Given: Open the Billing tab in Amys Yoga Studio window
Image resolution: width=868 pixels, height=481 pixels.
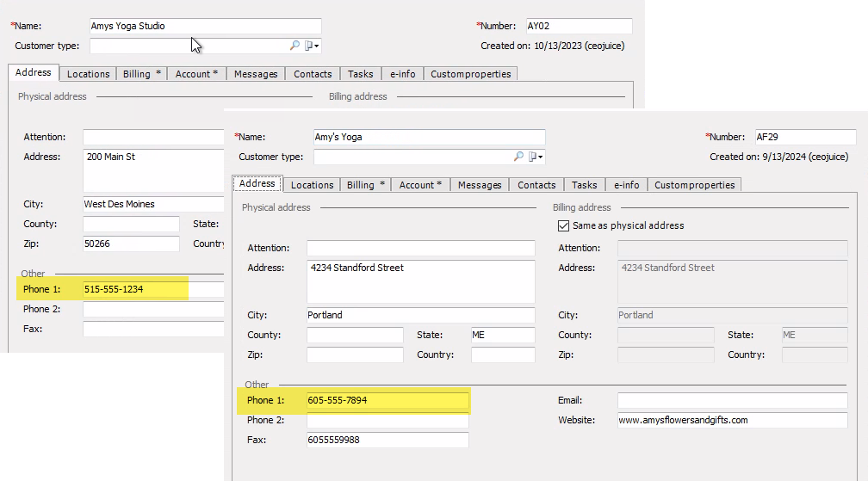Looking at the screenshot, I should pos(142,74).
